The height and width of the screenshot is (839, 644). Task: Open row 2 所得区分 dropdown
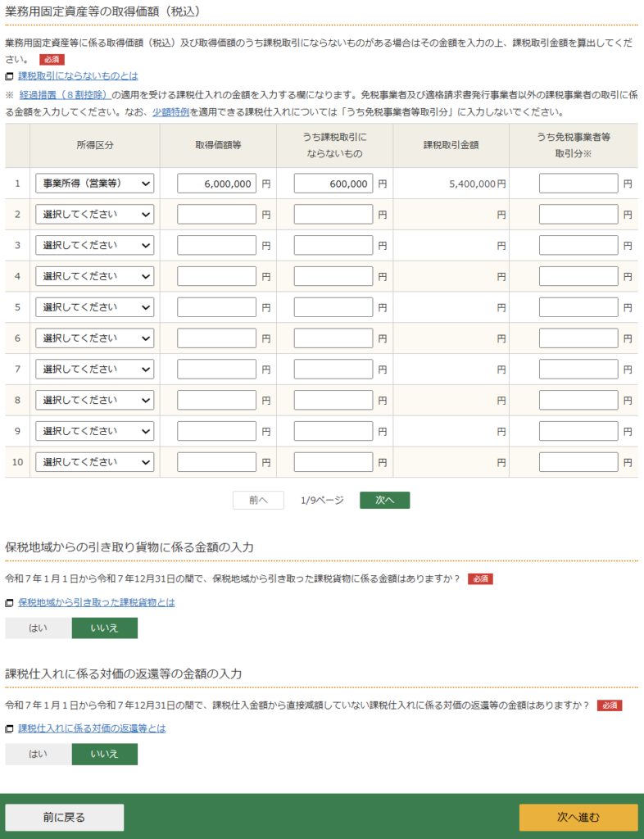tap(94, 215)
